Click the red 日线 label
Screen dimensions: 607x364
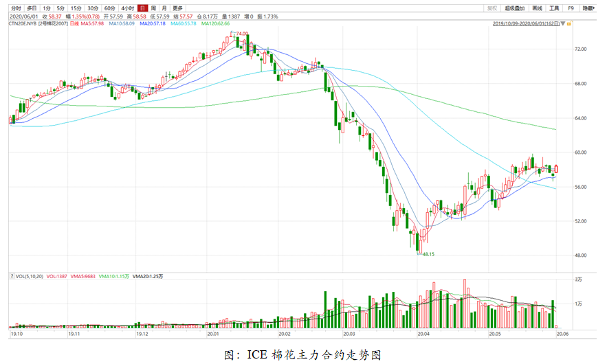pyautogui.click(x=74, y=23)
